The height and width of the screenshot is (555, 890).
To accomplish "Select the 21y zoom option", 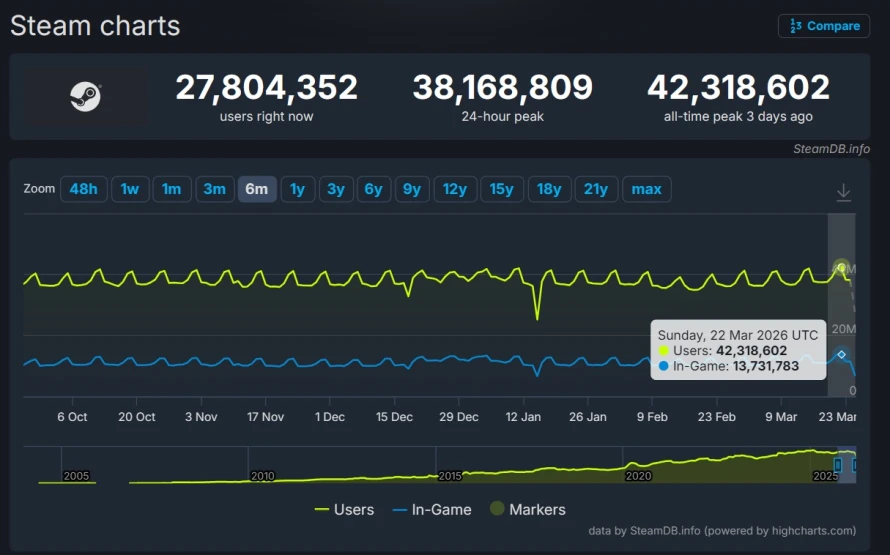I will (596, 189).
